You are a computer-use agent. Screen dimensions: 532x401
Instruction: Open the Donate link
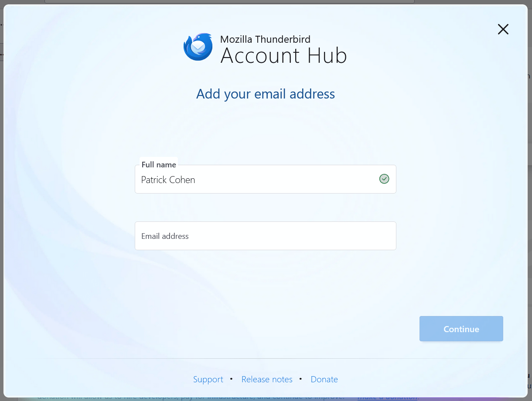tap(324, 379)
